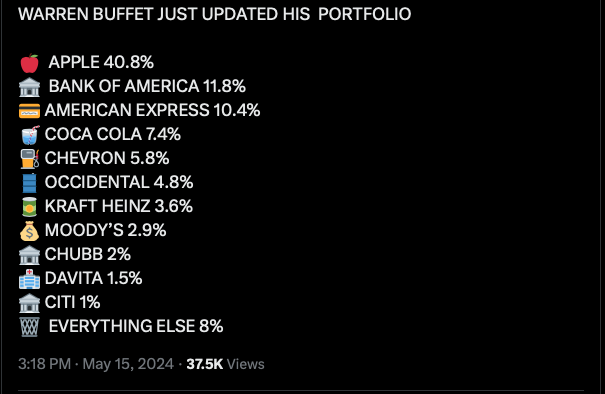
Task: Open the May 15, 2024 date link
Action: click(128, 364)
